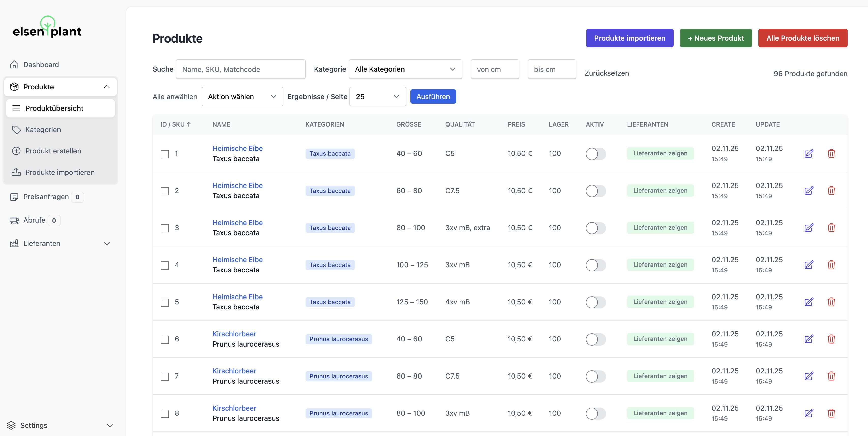
Task: Click the search field for Name, SKU, Matchcode
Action: 241,69
